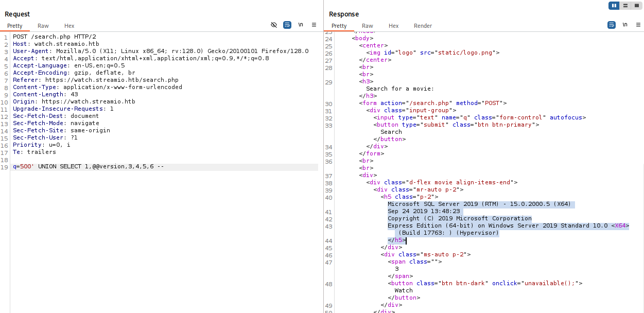
Task: Click the Upgrade-Insecure-Requests header line
Action: coord(63,109)
